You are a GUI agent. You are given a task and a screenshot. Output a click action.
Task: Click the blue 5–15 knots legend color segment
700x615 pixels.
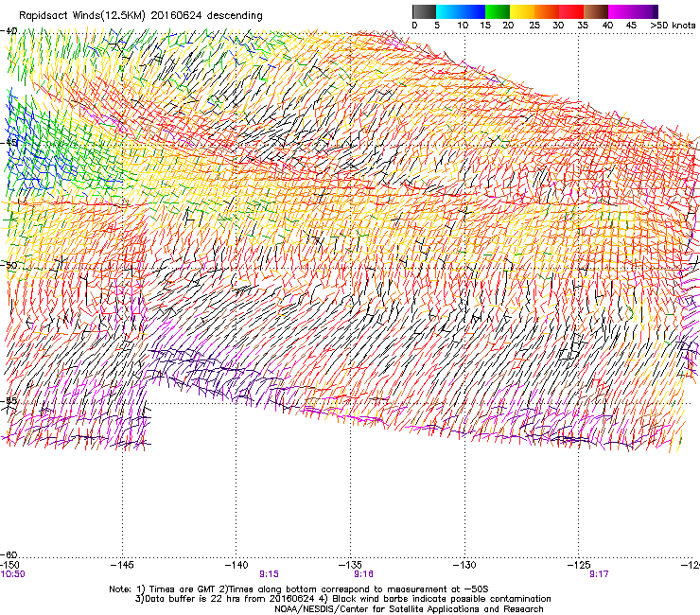461,11
